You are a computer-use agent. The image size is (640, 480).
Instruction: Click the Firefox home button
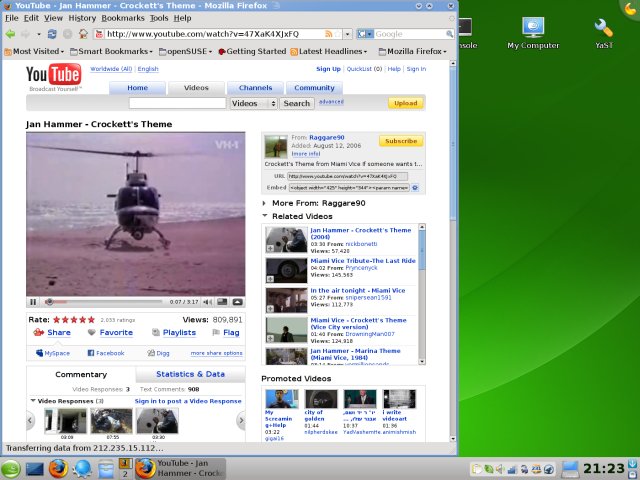pyautogui.click(x=83, y=34)
